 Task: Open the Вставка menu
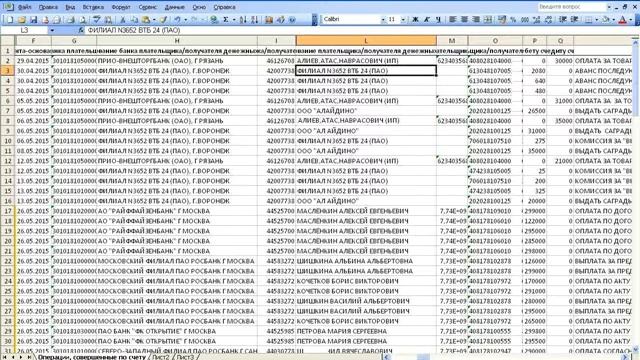click(93, 7)
